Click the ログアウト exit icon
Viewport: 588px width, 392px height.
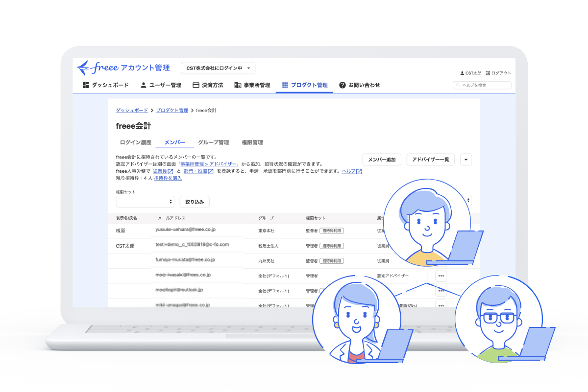[x=488, y=73]
